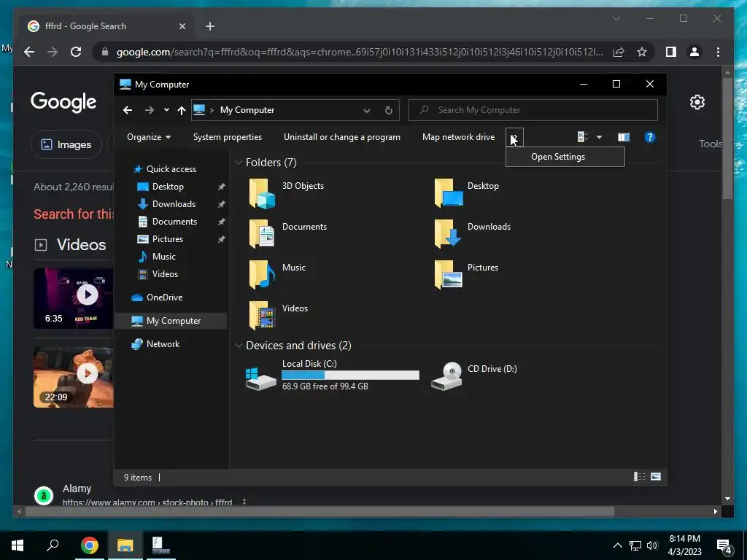Open Chrome tab search chevron
The height and width of the screenshot is (560, 747).
click(616, 18)
